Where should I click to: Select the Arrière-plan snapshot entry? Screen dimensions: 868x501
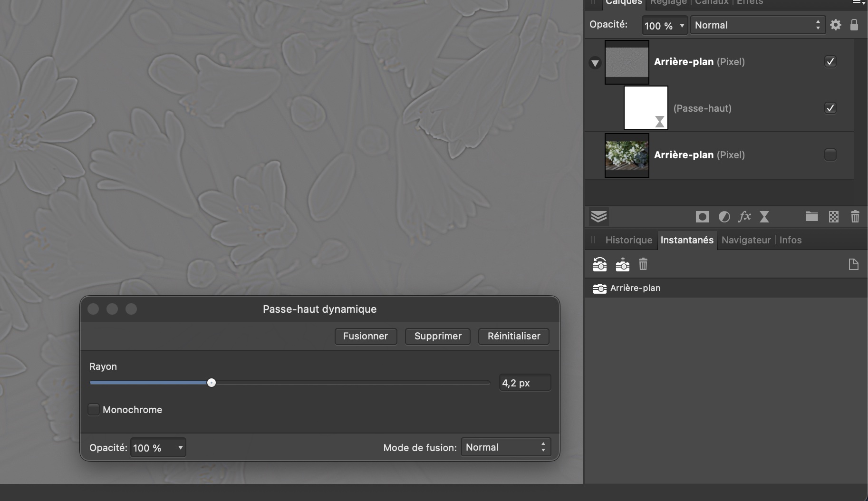point(725,288)
